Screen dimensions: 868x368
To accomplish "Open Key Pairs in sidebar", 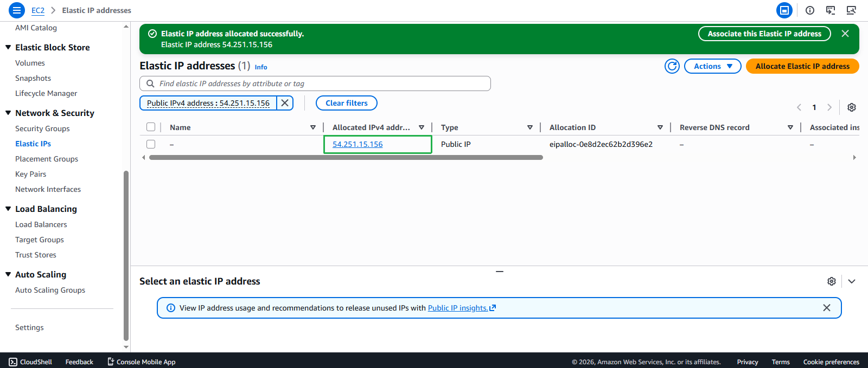I will coord(30,174).
